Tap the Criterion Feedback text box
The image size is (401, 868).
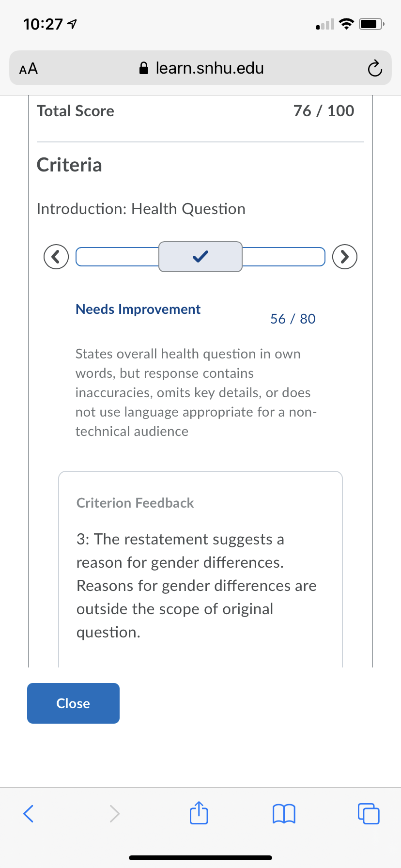(x=200, y=569)
